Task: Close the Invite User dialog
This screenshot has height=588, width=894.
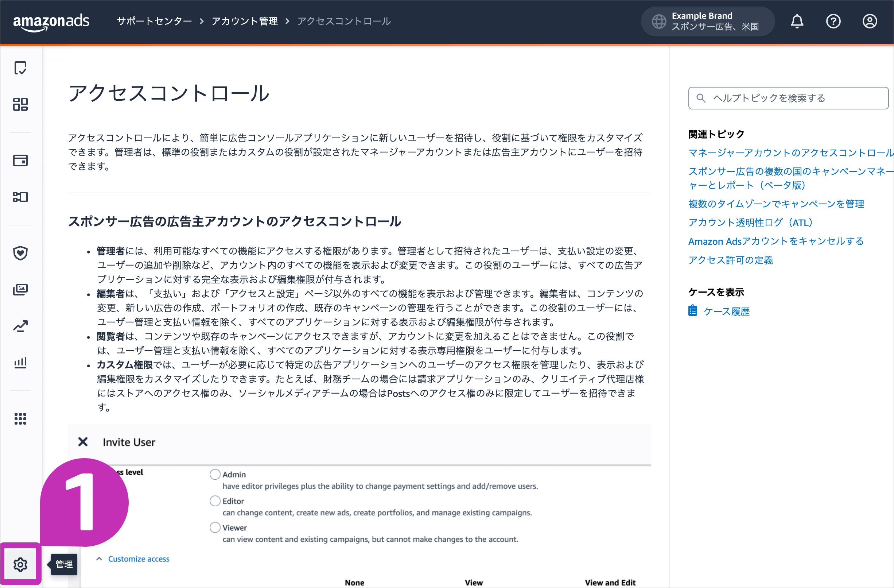Action: click(83, 441)
